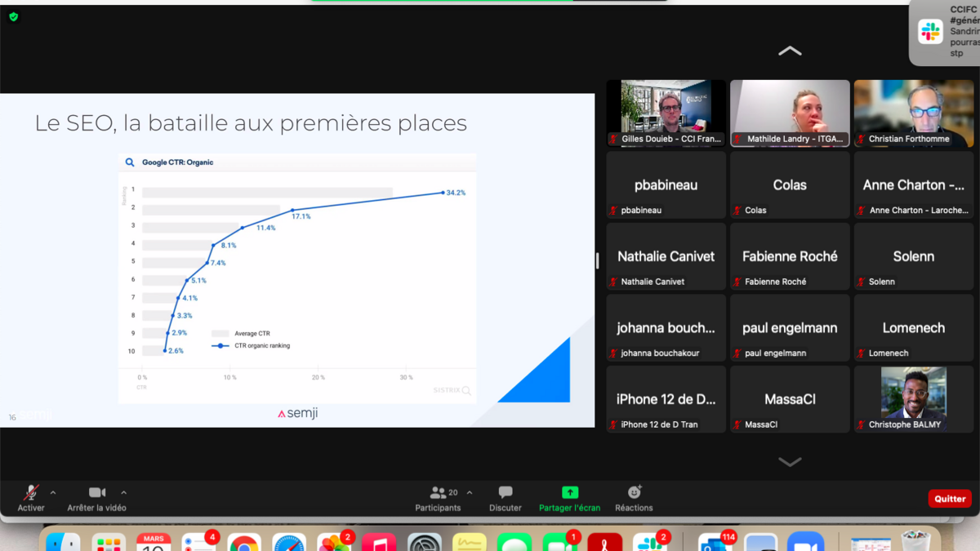The width and height of the screenshot is (980, 551).
Task: Select Christophe BALMY video thumbnail
Action: 913,398
